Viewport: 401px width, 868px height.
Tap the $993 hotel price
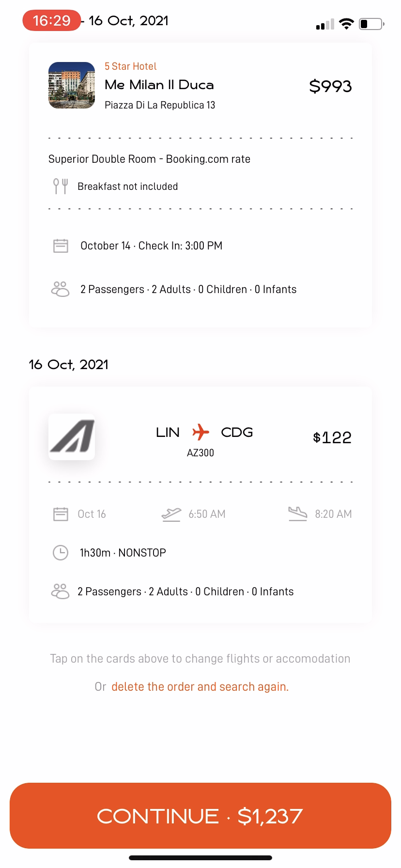pos(330,86)
